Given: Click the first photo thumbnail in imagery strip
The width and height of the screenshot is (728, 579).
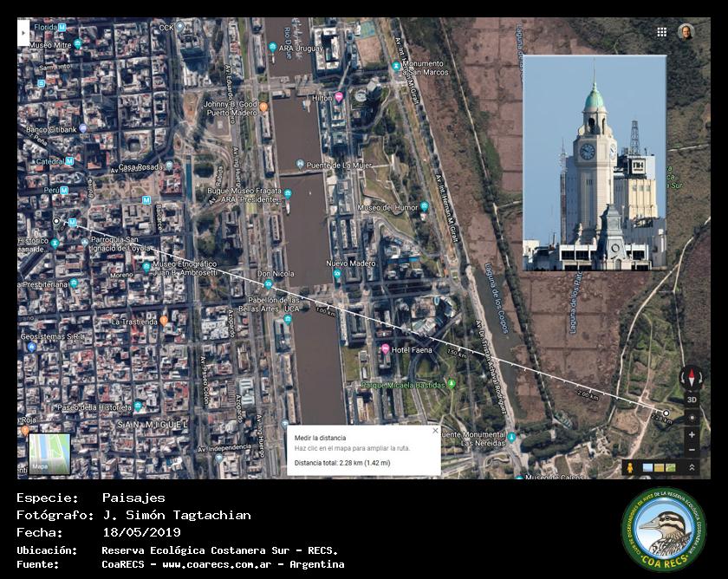Looking at the screenshot, I should click(x=647, y=467).
